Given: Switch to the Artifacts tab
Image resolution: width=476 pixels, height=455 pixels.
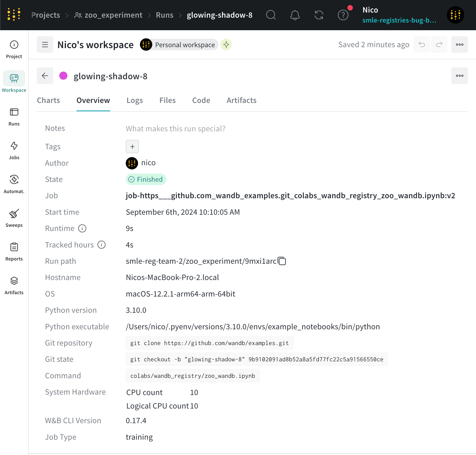Looking at the screenshot, I should coord(241,100).
